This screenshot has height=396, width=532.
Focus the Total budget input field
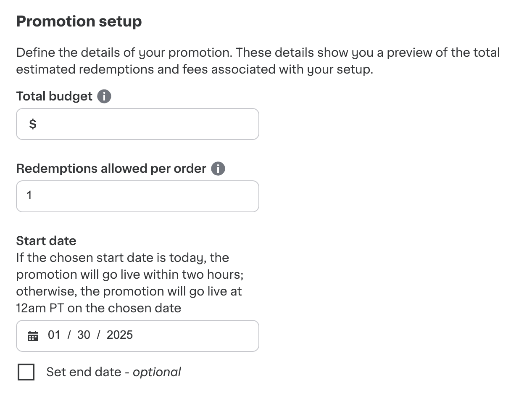(x=143, y=124)
